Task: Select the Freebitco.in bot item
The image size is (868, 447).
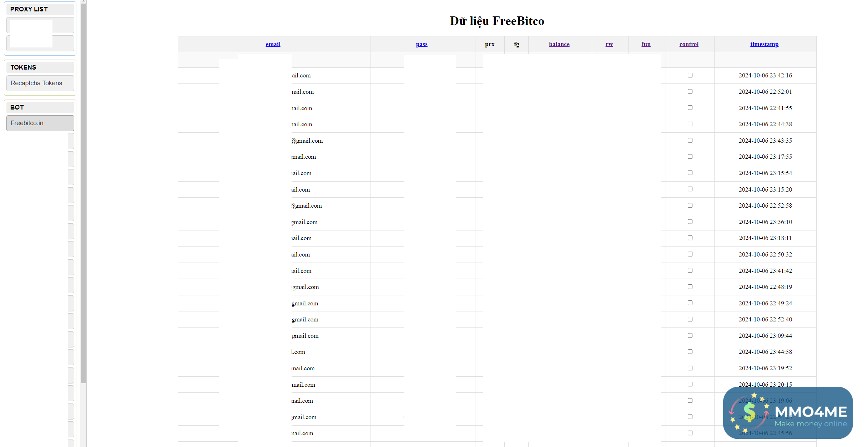Action: tap(40, 123)
